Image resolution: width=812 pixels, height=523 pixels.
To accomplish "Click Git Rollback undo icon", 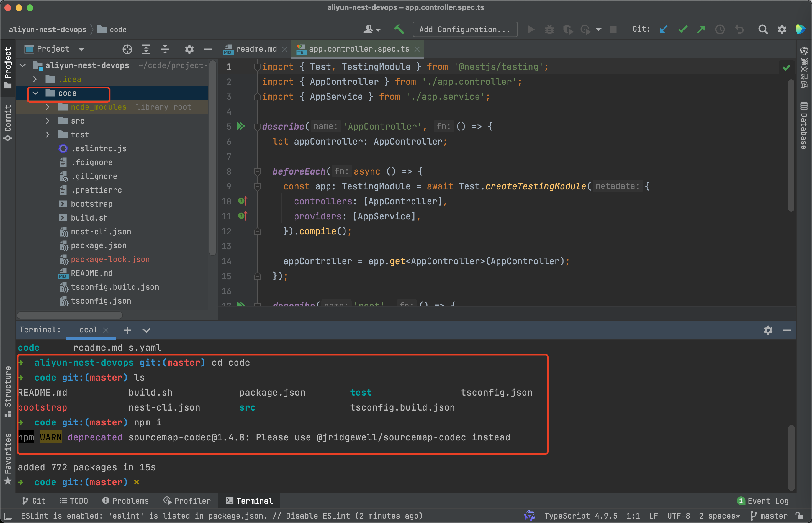I will pos(739,30).
